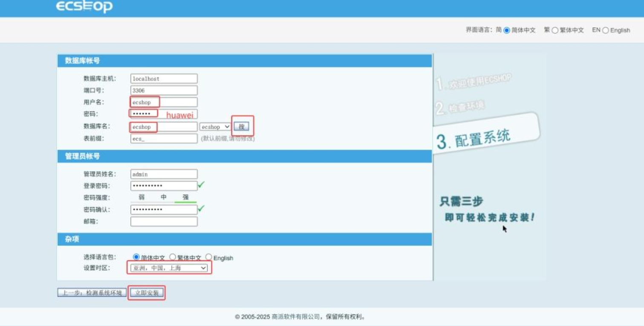The image size is (644, 326).
Task: Click the 中 password strength label
Action: (x=164, y=197)
